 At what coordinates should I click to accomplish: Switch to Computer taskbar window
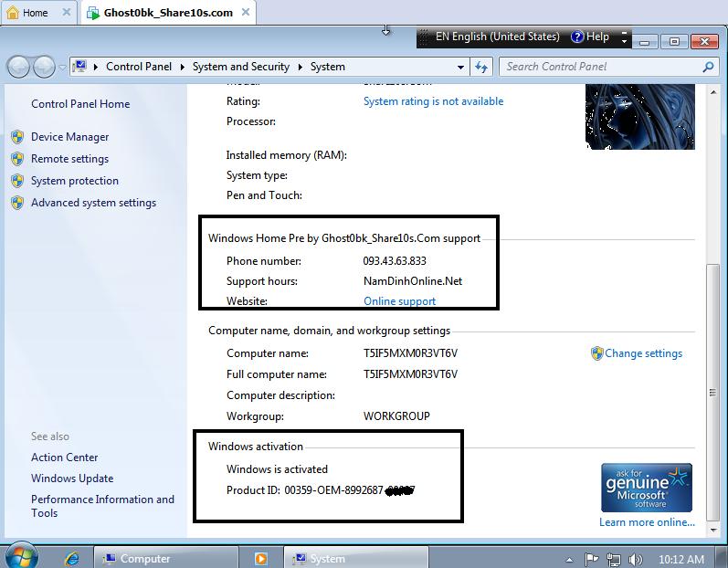(x=166, y=558)
